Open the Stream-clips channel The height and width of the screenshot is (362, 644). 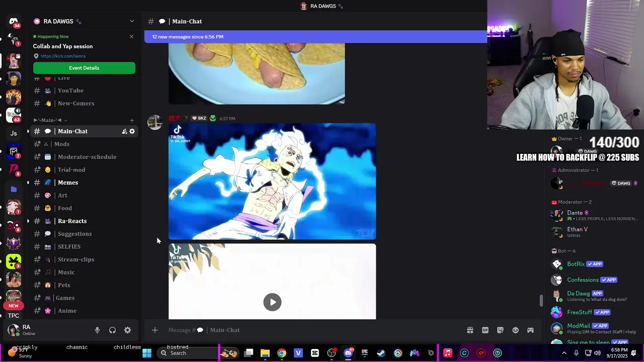pos(84,259)
